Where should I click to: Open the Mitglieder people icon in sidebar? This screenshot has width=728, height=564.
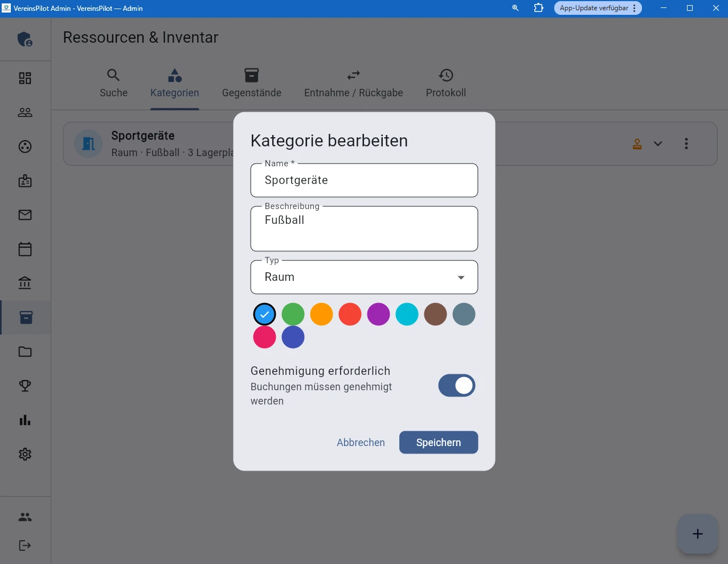click(25, 112)
